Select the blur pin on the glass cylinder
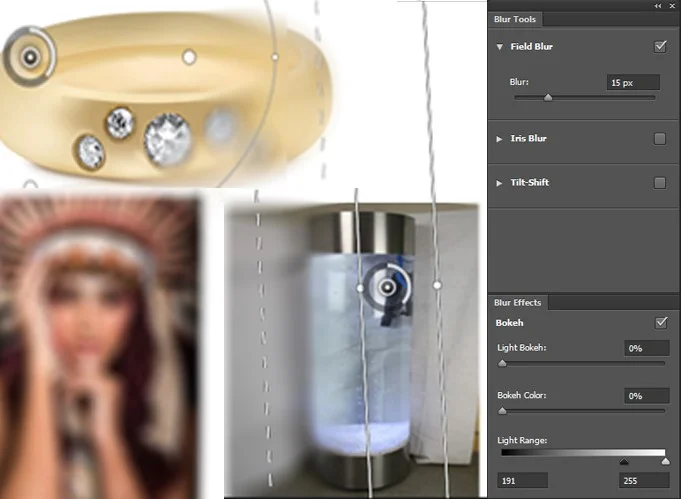The width and height of the screenshot is (681, 499). click(387, 287)
